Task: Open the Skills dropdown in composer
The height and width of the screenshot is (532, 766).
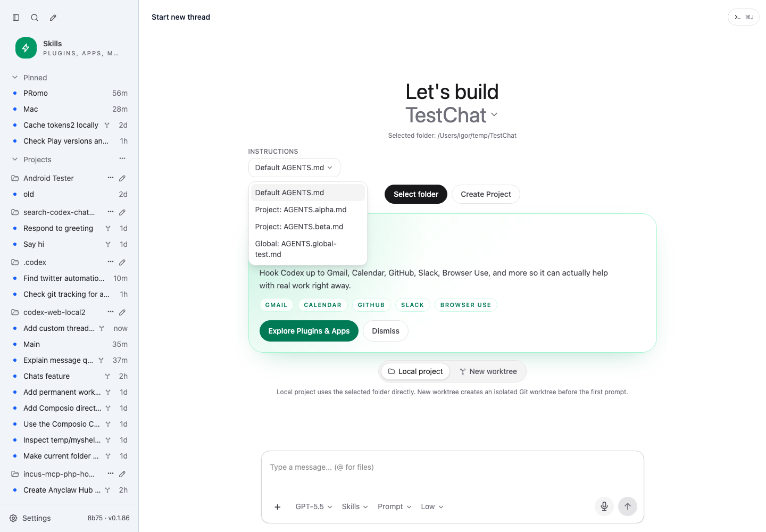Action: point(355,506)
